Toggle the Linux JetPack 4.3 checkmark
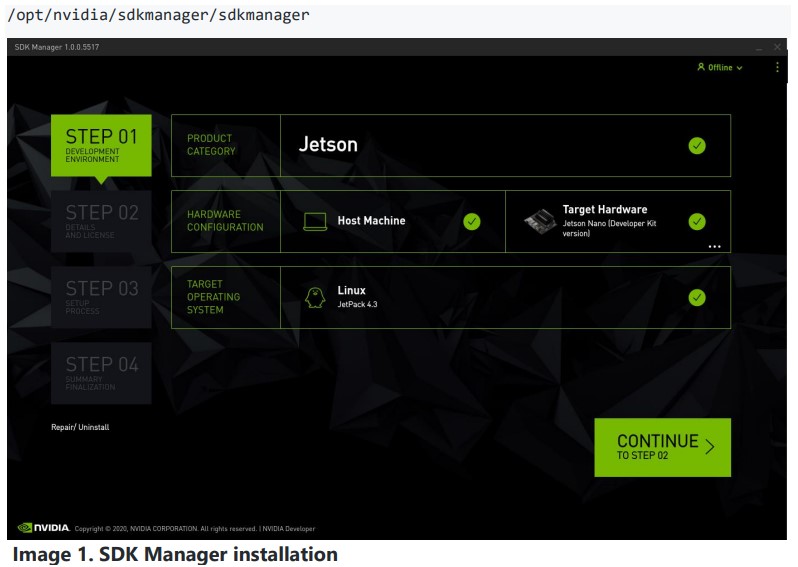The image size is (798, 567). pyautogui.click(x=697, y=297)
